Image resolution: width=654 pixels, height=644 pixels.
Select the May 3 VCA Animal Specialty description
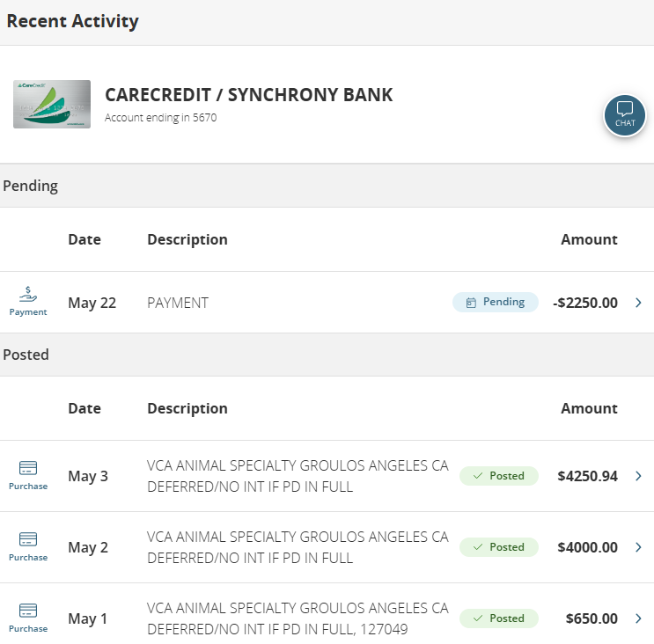pos(298,476)
